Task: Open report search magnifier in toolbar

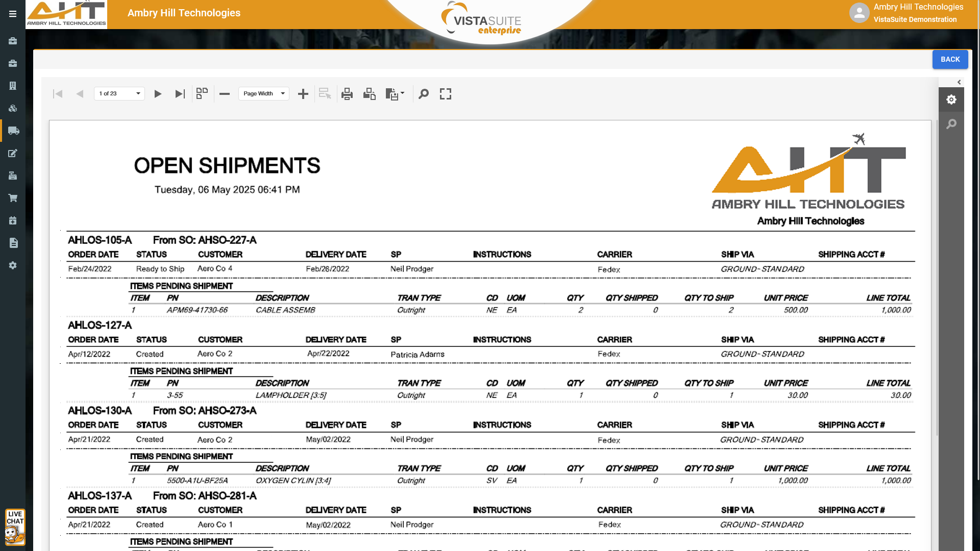Action: point(424,94)
